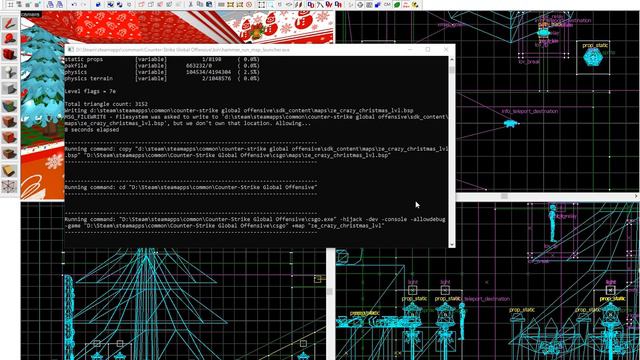Viewport: 640px width, 360px height.
Task: Click the green leaf toolbar icon
Action: [397, 5]
